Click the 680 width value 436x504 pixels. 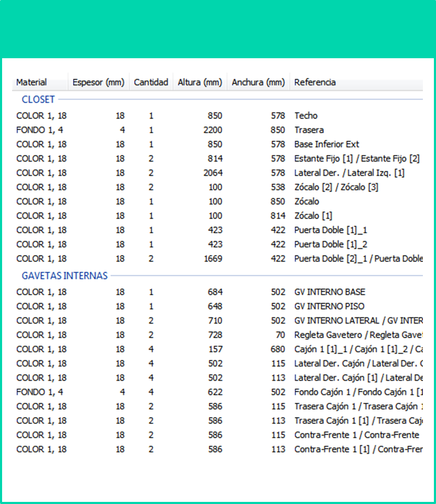pos(278,349)
